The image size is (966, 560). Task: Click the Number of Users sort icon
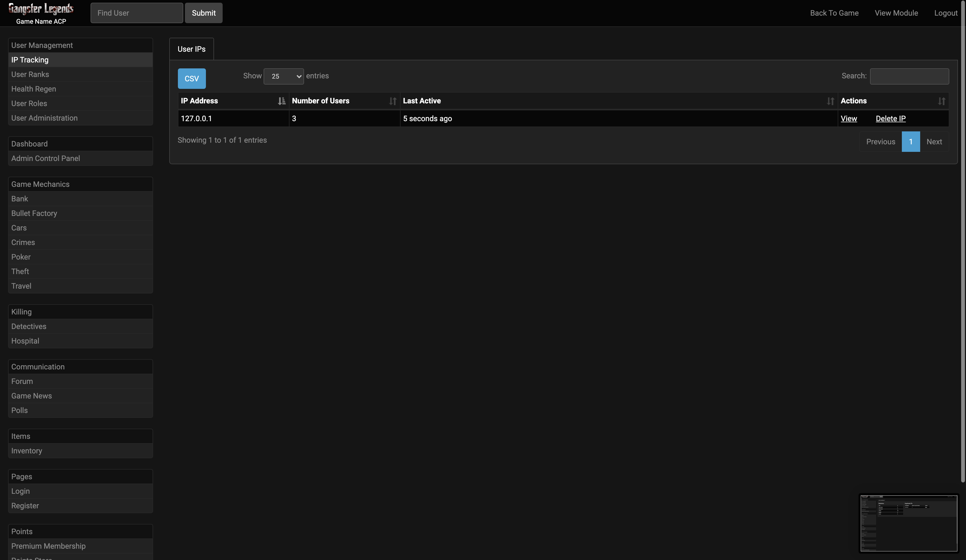pyautogui.click(x=392, y=101)
